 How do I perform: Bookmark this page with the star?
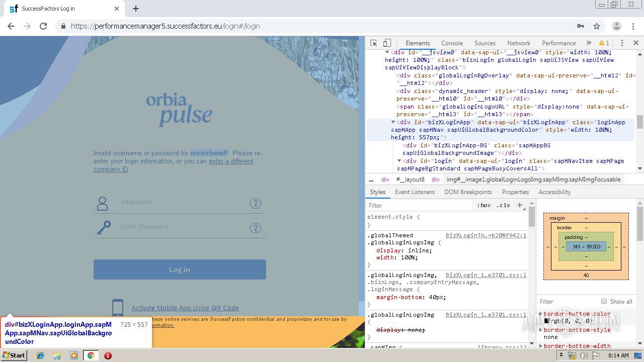597,26
